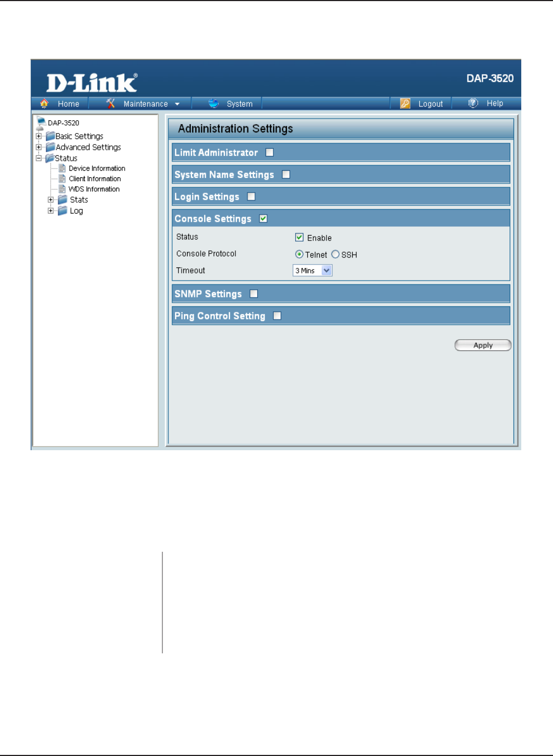
Task: Collapse the Status tree node
Action: tap(38, 158)
